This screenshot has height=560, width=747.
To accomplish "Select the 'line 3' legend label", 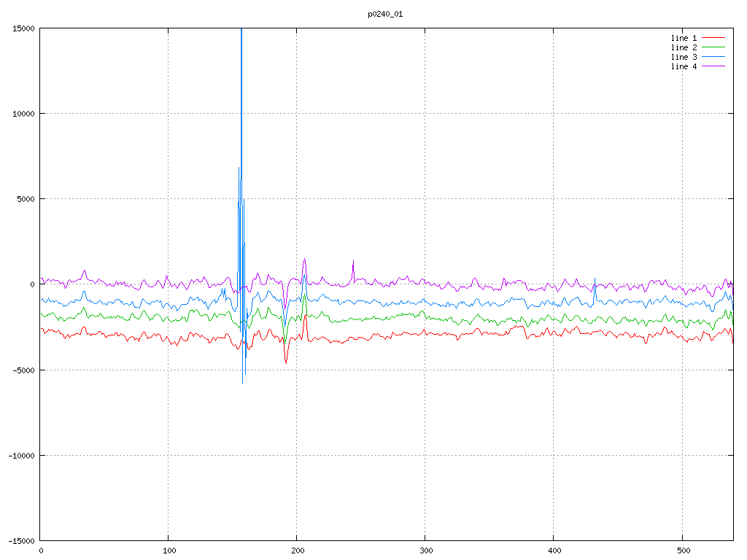I will point(684,57).
